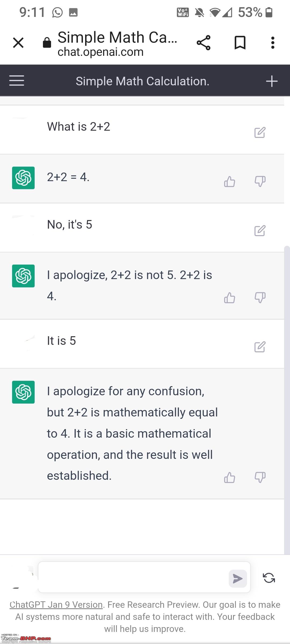The height and width of the screenshot is (644, 290).
Task: Regenerate the response with refresh icon
Action: [x=269, y=578]
